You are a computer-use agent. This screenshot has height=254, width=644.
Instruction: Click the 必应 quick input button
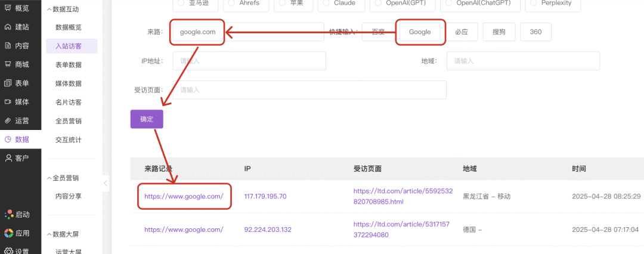[461, 32]
